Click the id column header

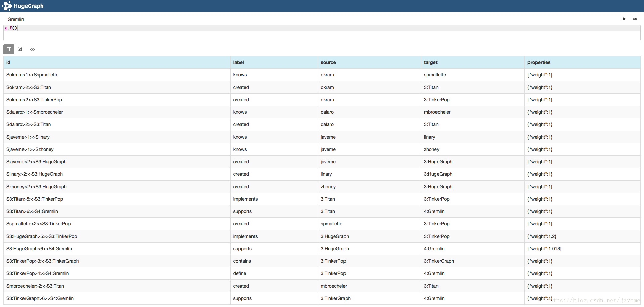[117, 62]
